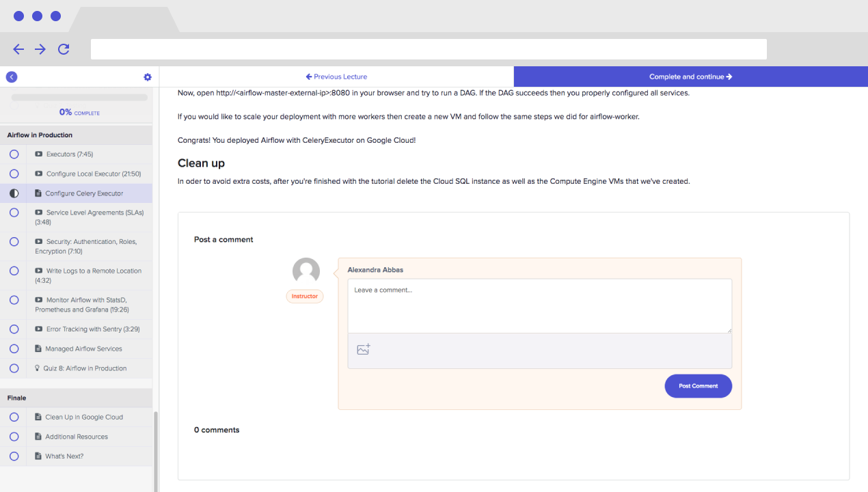The height and width of the screenshot is (492, 868).
Task: Click the browser back arrow
Action: [18, 49]
